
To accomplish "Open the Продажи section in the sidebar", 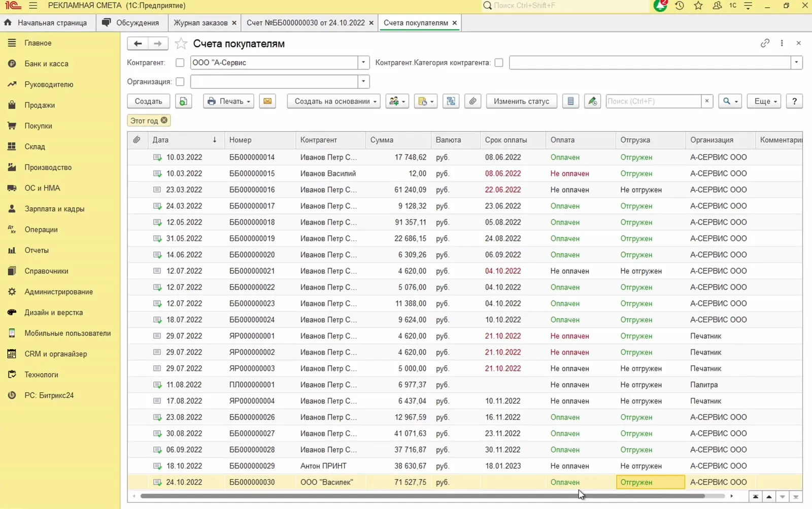I will coord(40,105).
